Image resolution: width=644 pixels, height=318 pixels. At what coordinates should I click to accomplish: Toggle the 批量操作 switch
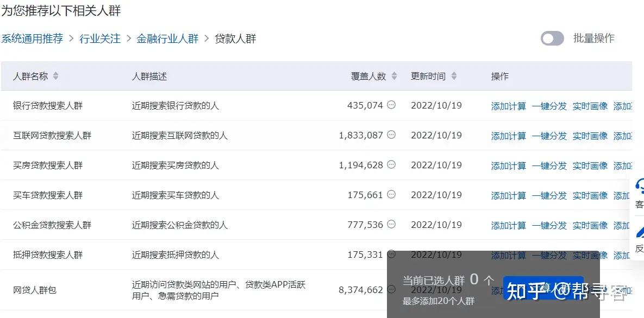pyautogui.click(x=552, y=39)
